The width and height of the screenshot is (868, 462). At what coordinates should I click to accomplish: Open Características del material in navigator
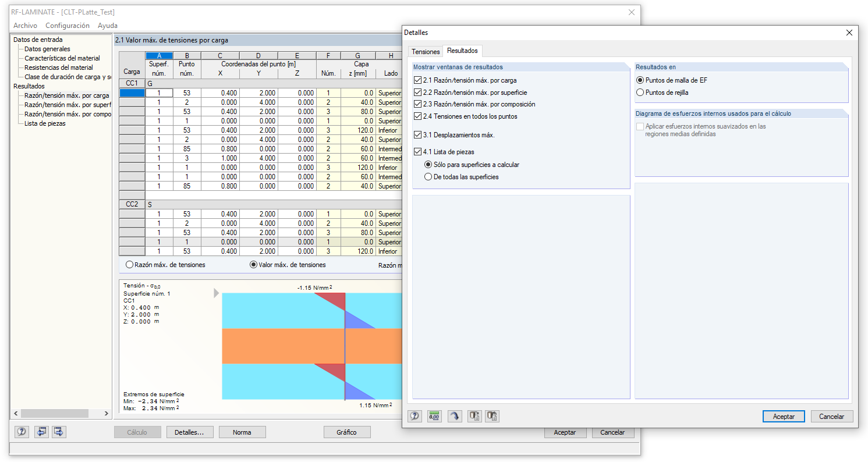[62, 58]
